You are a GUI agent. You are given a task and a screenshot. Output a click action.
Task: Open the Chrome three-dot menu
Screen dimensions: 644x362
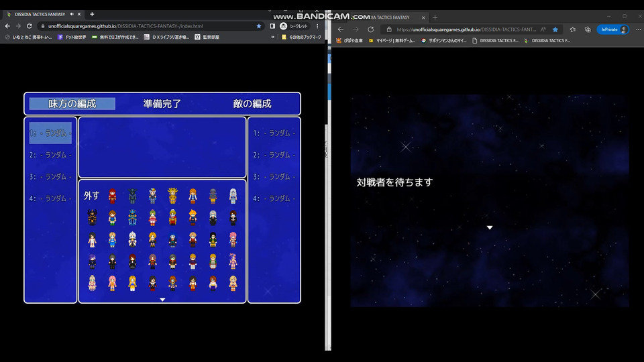click(317, 26)
